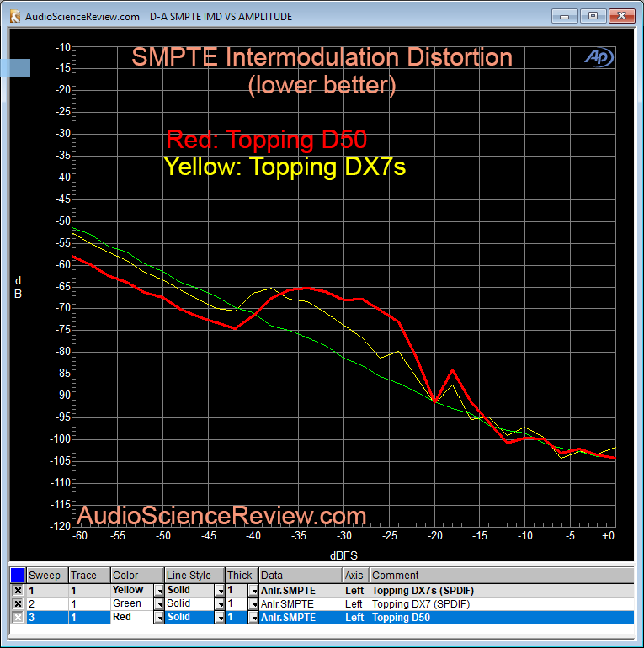The image size is (644, 648).
Task: Toggle visibility checkbox for sweep 3 Red
Action: coord(18,618)
